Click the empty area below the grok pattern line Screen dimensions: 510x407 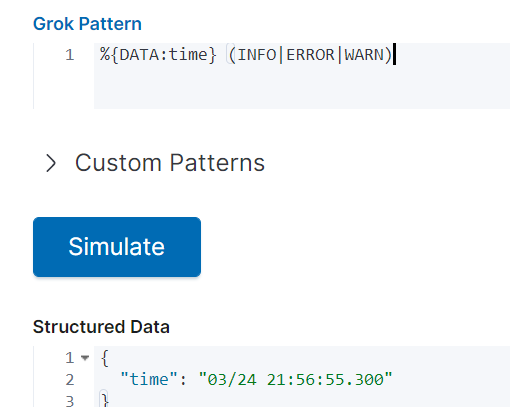tap(302, 87)
